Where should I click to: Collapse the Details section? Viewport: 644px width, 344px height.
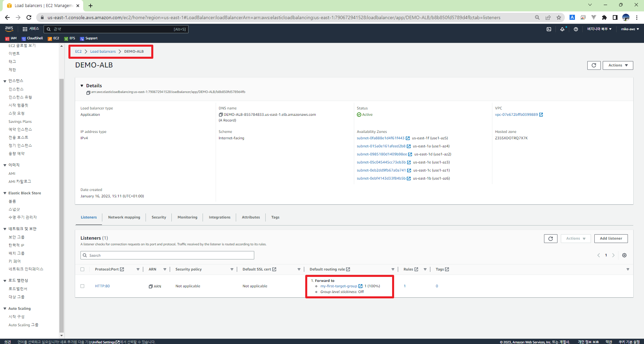point(82,86)
